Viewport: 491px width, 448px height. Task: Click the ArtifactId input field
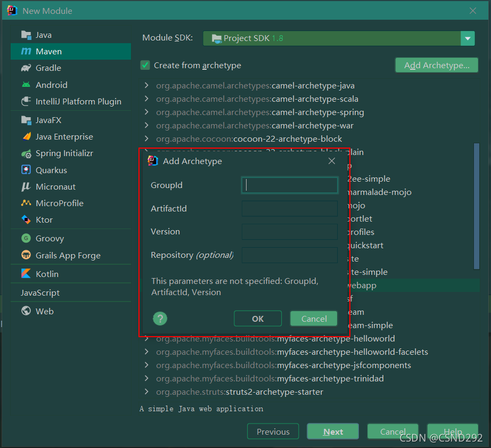coord(290,208)
